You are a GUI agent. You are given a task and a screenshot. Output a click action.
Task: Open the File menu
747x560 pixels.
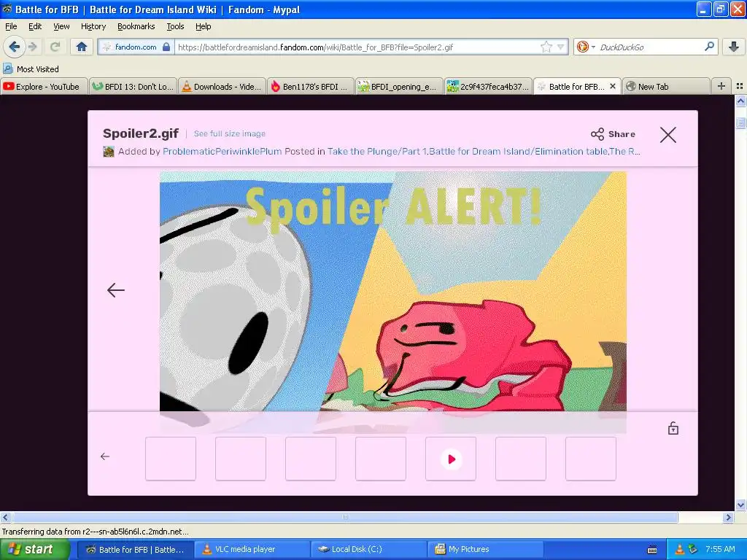[11, 26]
